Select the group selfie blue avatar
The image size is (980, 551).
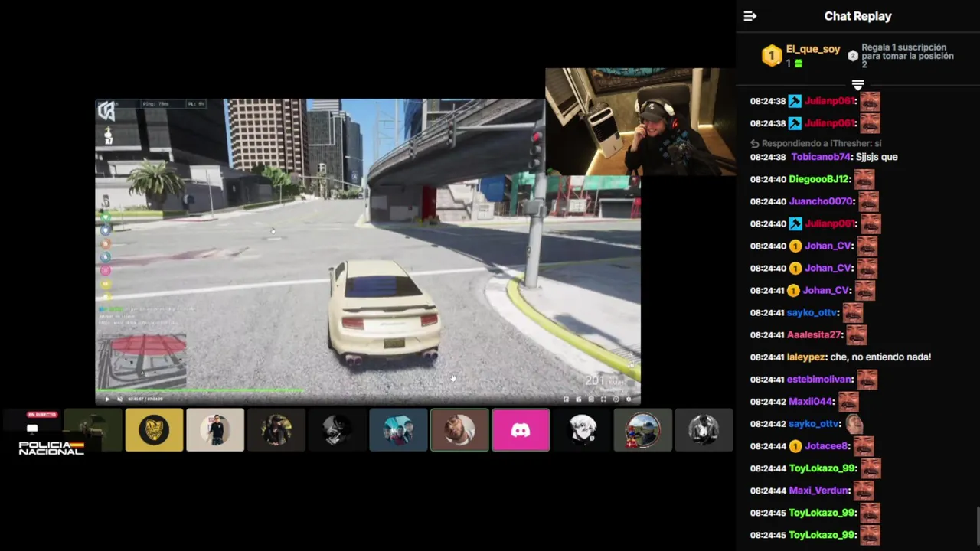click(398, 430)
